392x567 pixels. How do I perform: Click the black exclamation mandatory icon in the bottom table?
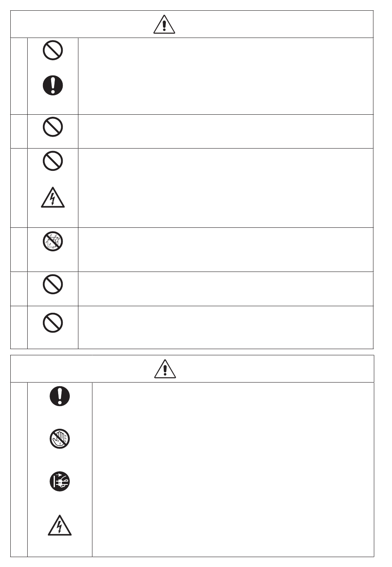[60, 396]
